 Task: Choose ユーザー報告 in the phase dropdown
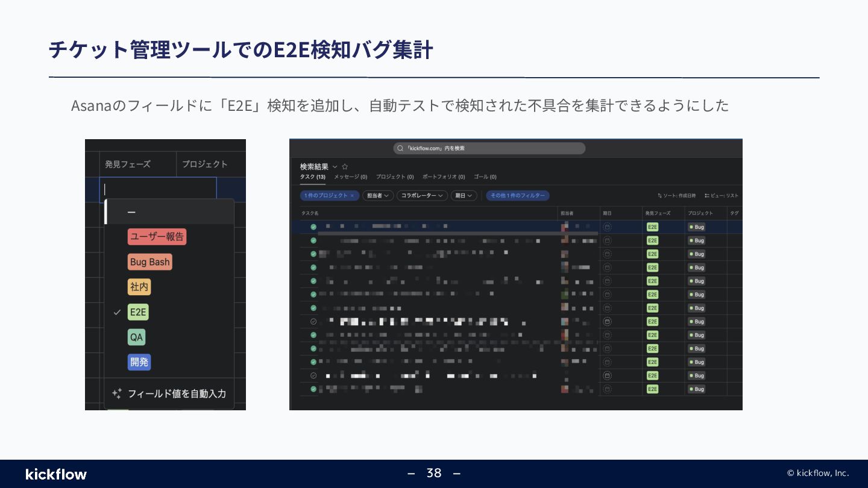click(157, 237)
